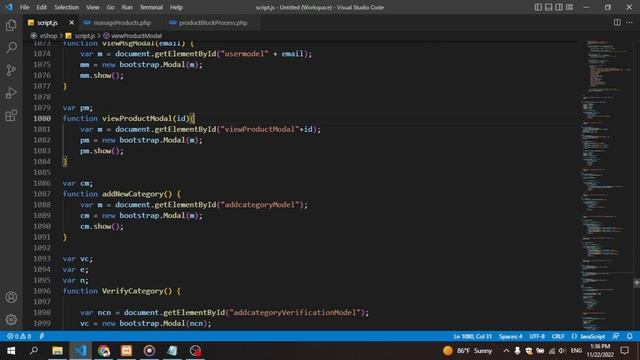The height and width of the screenshot is (360, 640).
Task: Open File Explorer from the taskbar
Action: (57, 351)
